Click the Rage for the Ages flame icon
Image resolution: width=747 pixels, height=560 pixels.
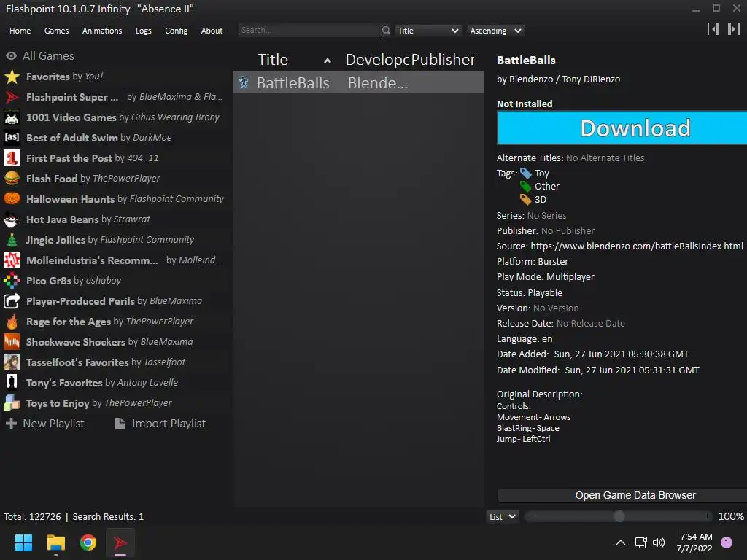(12, 322)
